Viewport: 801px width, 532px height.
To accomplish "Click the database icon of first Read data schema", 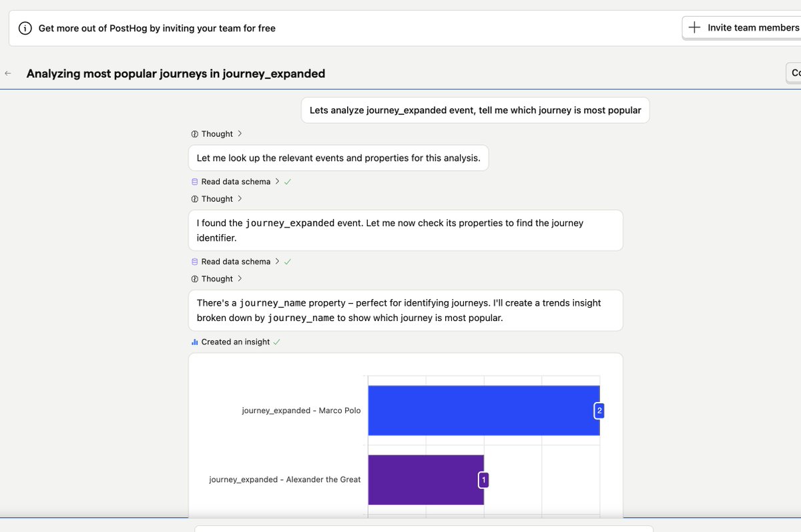I will tap(195, 182).
